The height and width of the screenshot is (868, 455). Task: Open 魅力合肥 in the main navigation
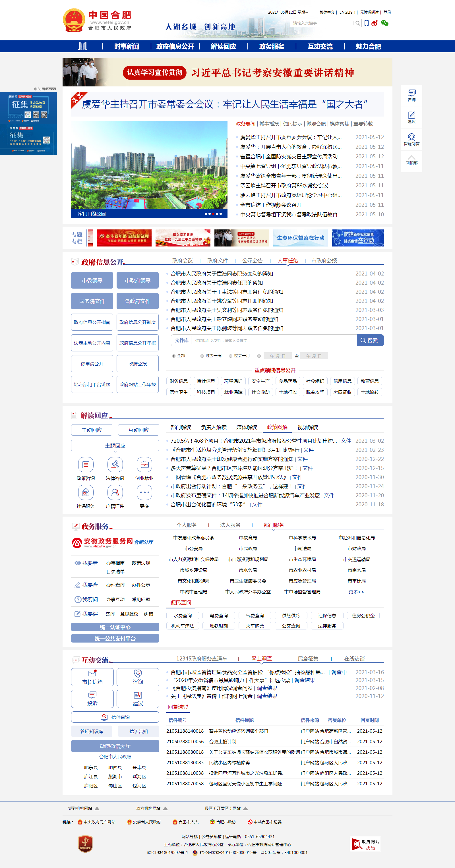point(368,47)
